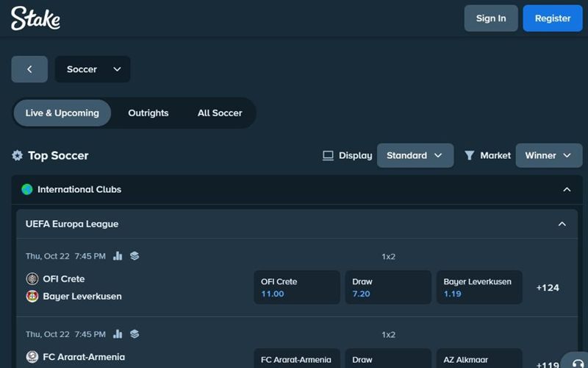Switch to the Outrights tab

[x=148, y=113]
